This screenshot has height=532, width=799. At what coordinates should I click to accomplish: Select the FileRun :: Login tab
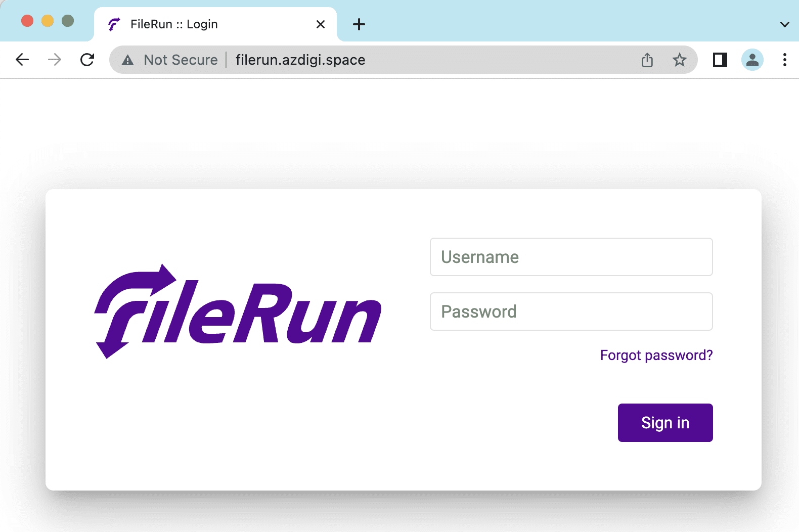coord(215,24)
